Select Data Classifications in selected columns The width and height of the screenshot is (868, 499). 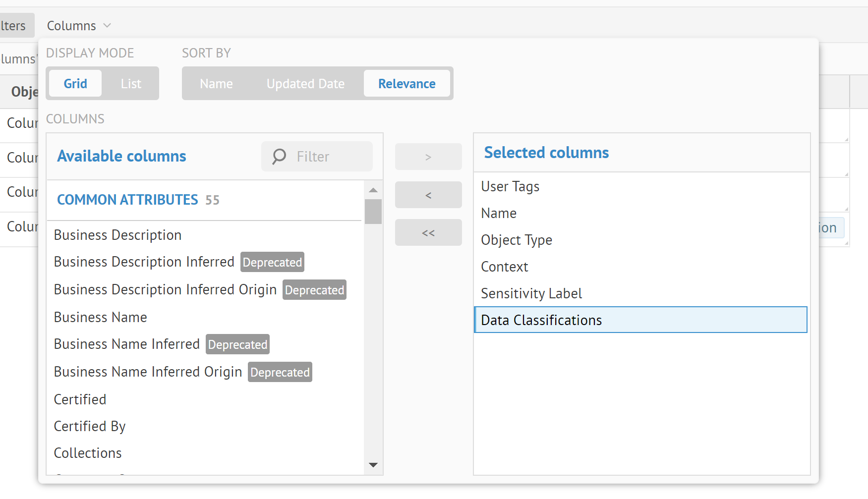[541, 320]
